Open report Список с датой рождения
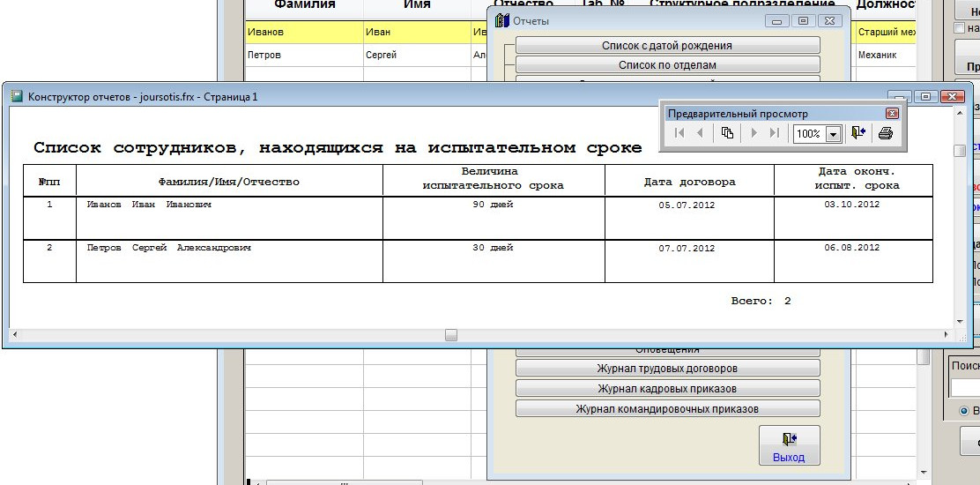Viewport: 980px width, 485px height. [x=667, y=46]
